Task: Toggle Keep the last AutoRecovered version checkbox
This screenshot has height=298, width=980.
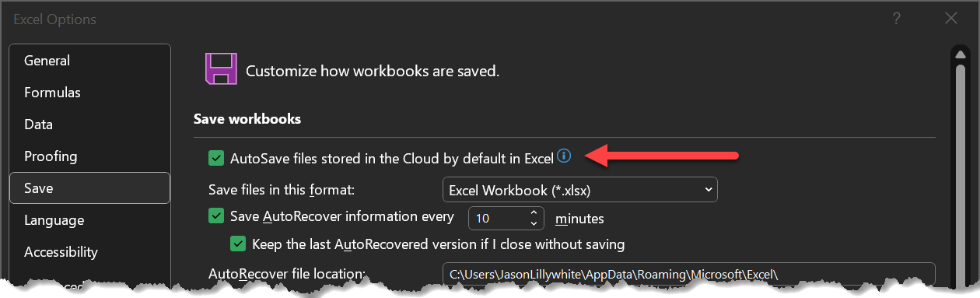Action: pos(238,244)
